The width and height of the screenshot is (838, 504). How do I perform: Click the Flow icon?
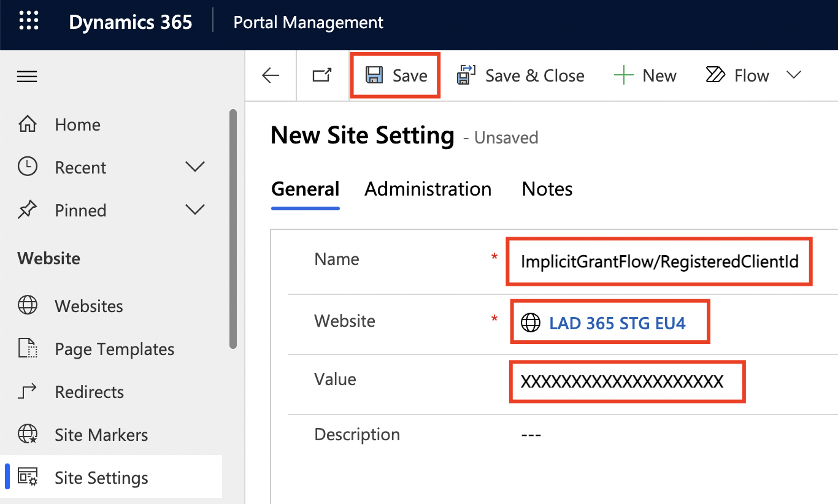tap(715, 75)
